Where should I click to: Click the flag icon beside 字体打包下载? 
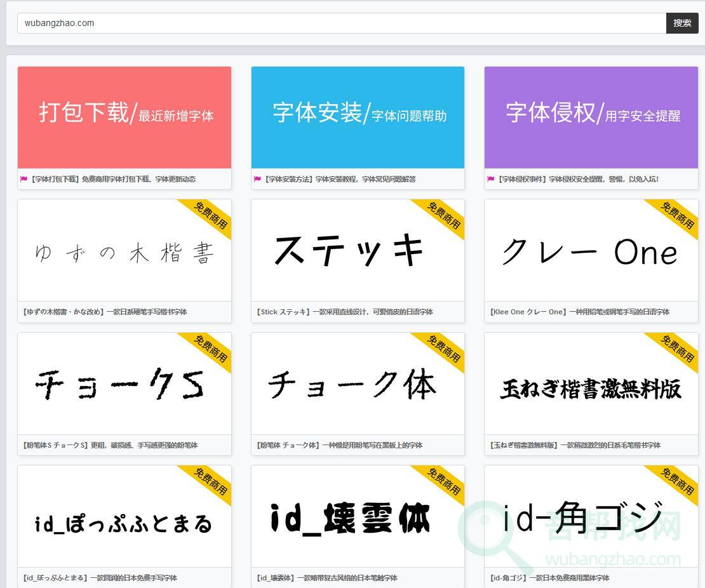pyautogui.click(x=24, y=179)
